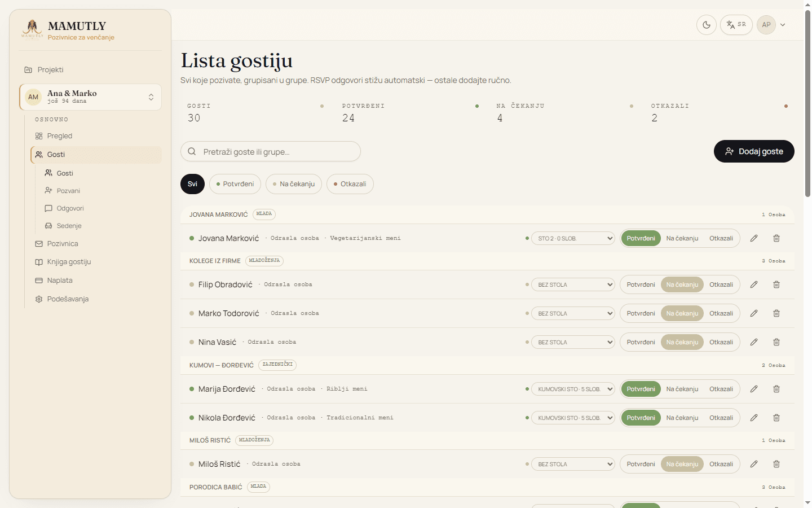The height and width of the screenshot is (508, 812).
Task: Filter by Potvrđeni chip
Action: (235, 184)
